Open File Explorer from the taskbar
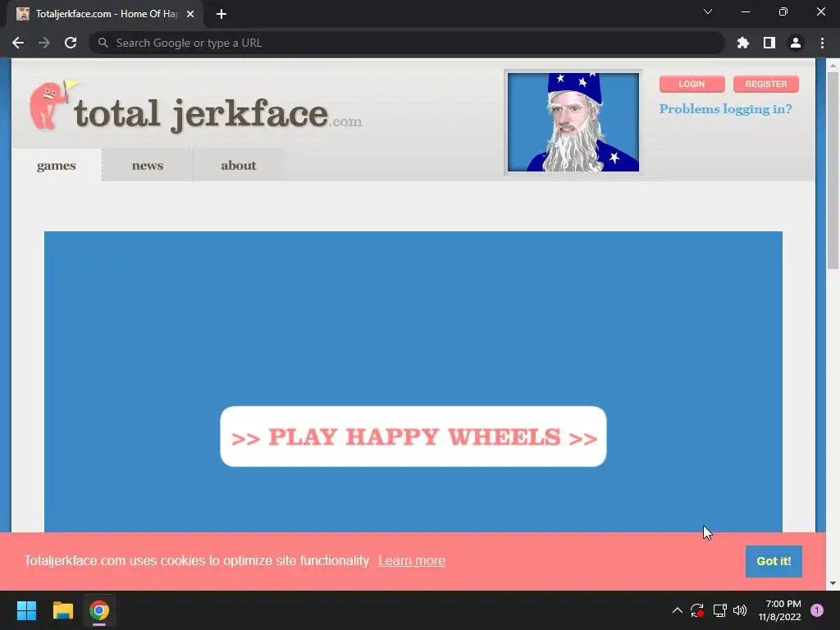Screen dimensions: 840x630 point(62,610)
